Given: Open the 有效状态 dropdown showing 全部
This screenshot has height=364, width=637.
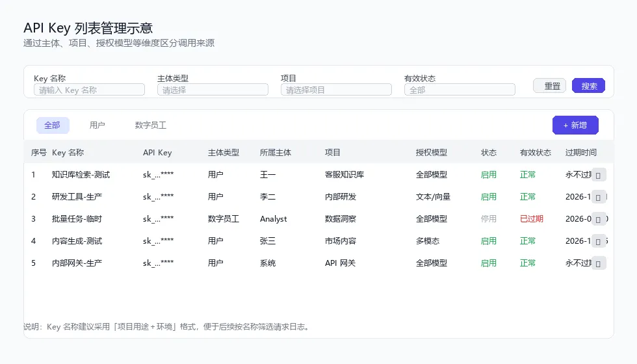Looking at the screenshot, I should [460, 90].
